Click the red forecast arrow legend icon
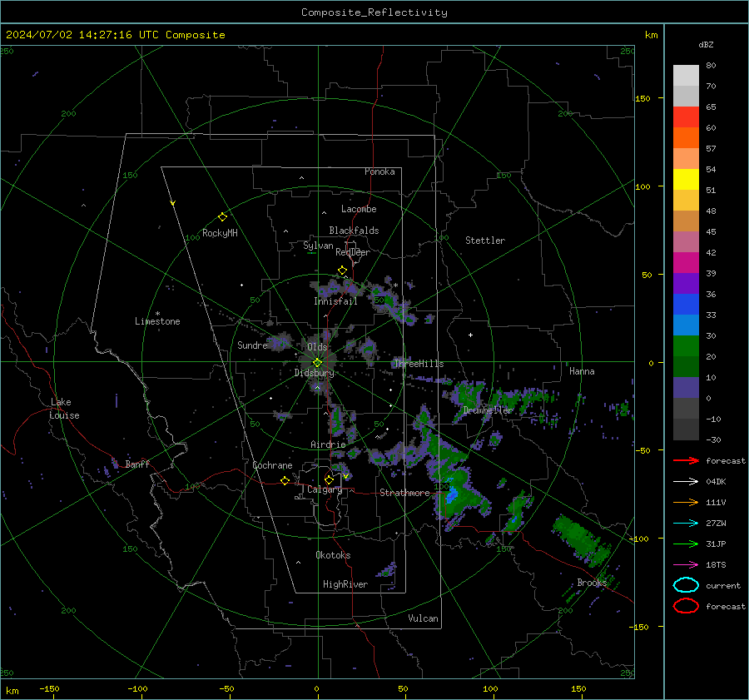 point(686,460)
